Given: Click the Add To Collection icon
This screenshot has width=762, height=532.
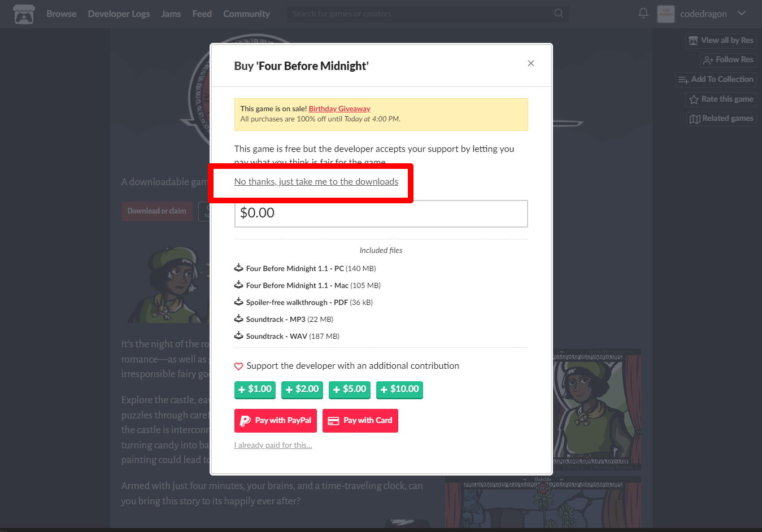Looking at the screenshot, I should [x=683, y=80].
